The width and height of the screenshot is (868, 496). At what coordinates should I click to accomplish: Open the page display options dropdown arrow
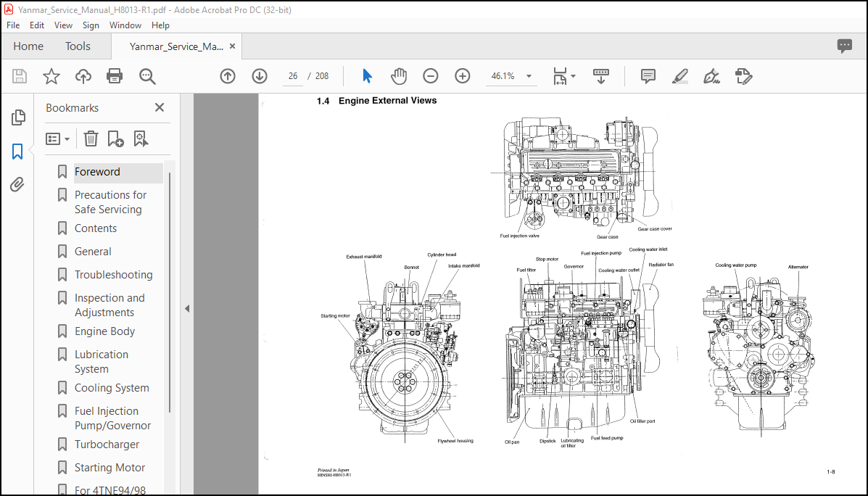click(573, 76)
